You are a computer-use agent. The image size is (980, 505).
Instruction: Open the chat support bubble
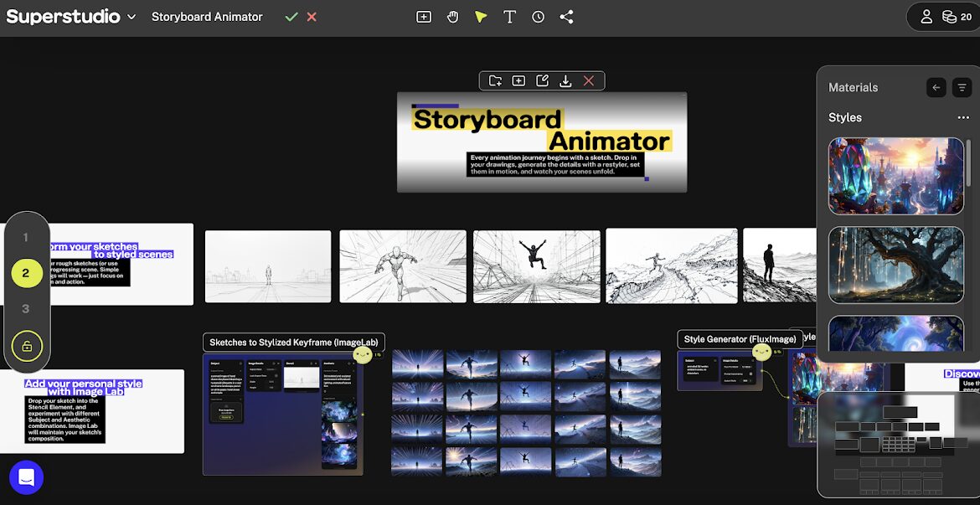click(26, 477)
